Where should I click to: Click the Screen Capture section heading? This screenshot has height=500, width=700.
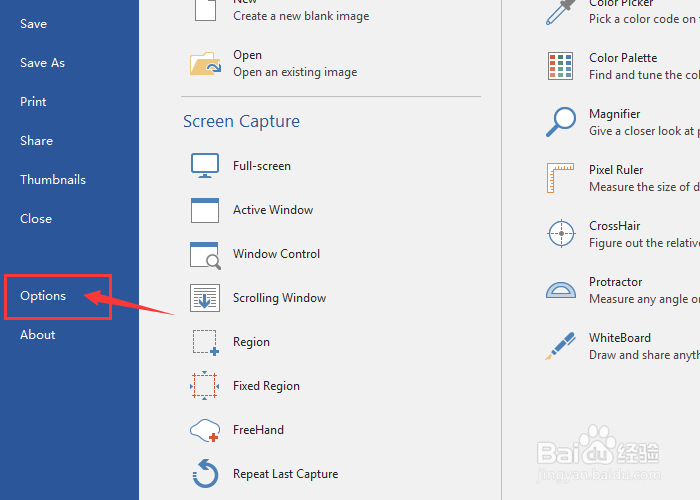tap(242, 121)
